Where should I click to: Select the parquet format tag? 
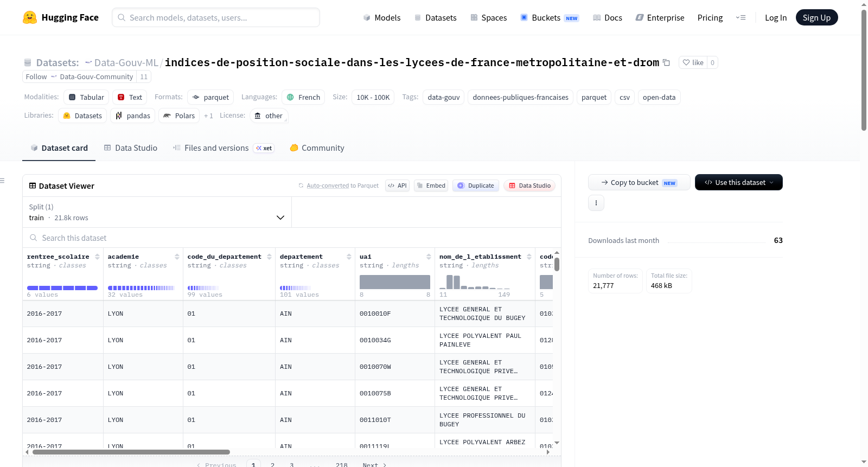pos(210,97)
